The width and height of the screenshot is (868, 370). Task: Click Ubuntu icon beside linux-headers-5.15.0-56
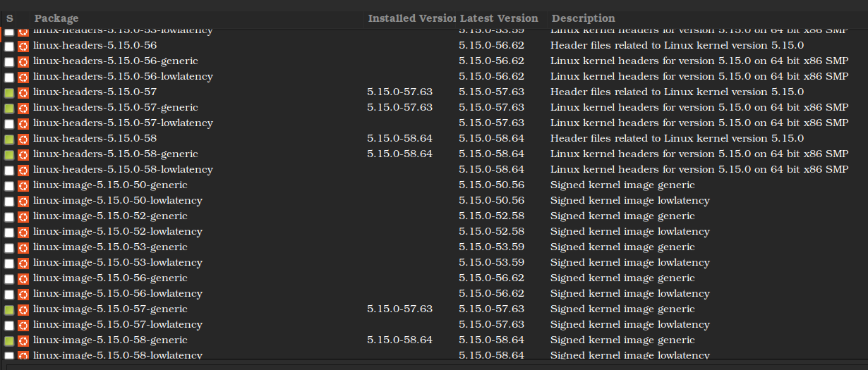[23, 46]
